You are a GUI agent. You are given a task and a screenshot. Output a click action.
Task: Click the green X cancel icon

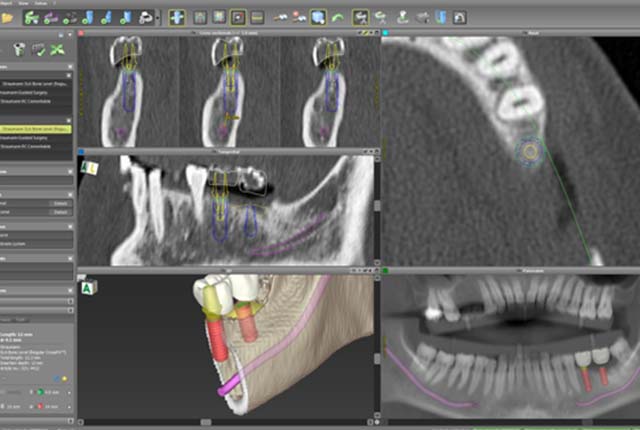(x=58, y=50)
